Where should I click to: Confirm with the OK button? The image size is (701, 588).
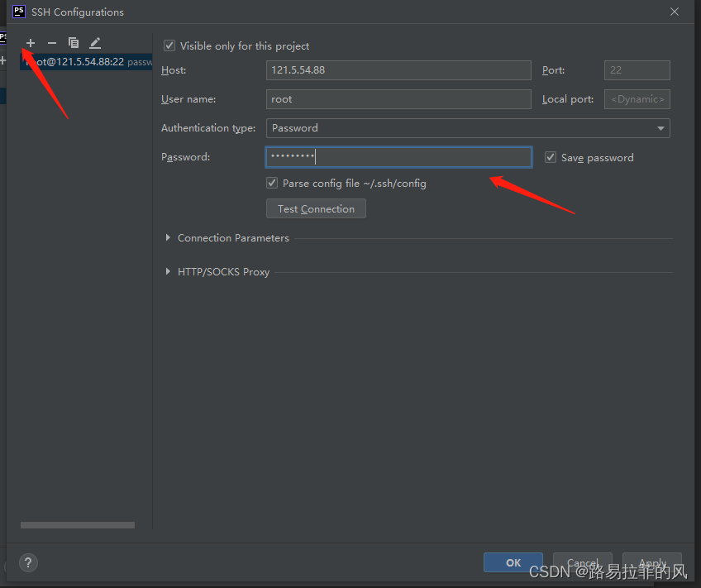coord(513,562)
